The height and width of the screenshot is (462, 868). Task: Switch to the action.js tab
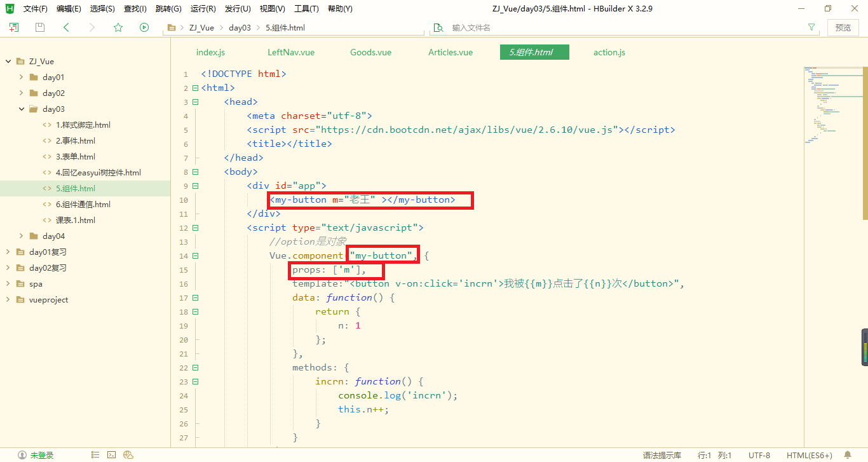609,52
